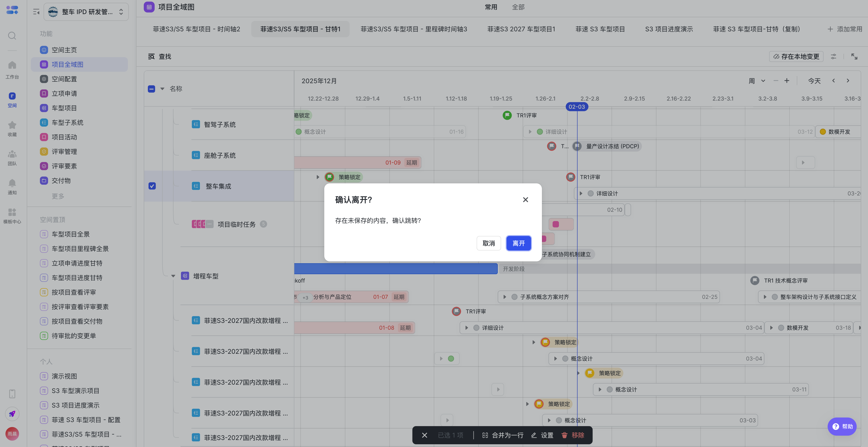Click the view settings sliders icon
The width and height of the screenshot is (868, 447).
[833, 56]
